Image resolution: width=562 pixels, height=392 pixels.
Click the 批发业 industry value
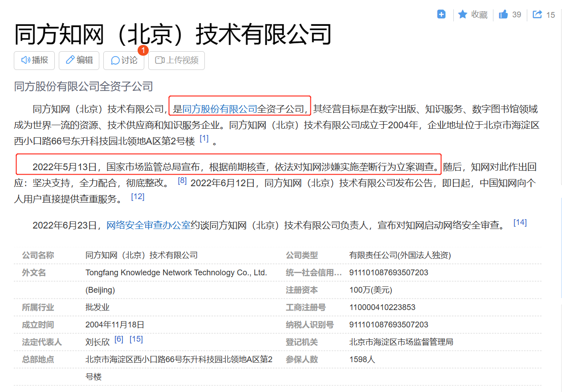[98, 307]
